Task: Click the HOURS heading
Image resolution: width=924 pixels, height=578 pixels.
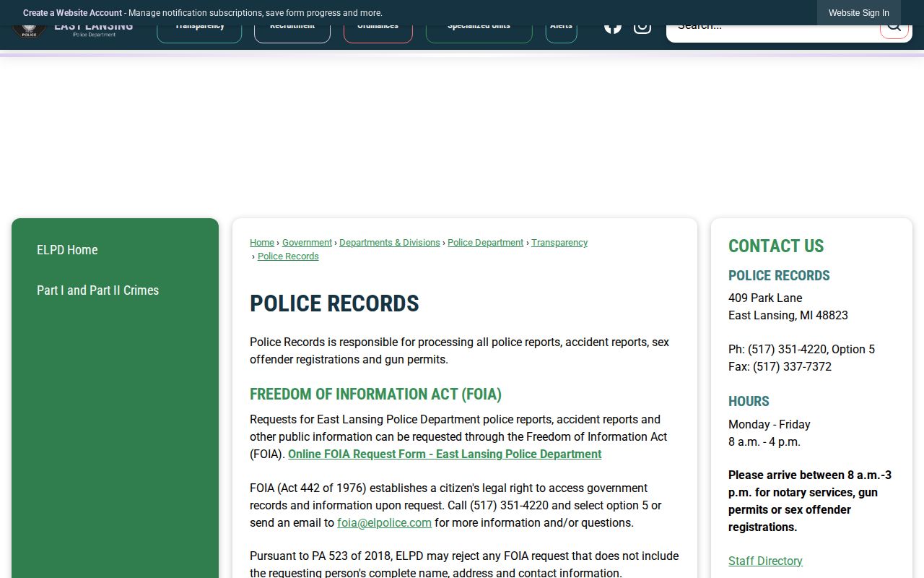Action: point(749,402)
